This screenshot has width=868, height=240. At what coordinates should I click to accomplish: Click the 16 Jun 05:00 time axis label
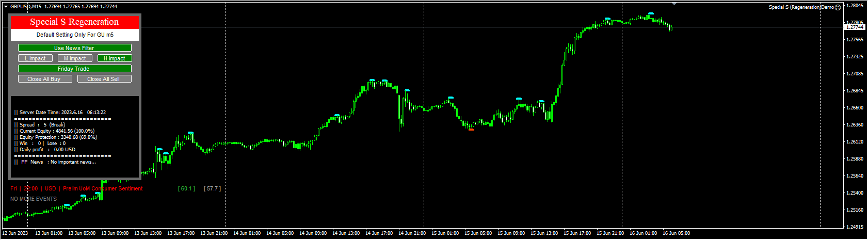(676, 233)
